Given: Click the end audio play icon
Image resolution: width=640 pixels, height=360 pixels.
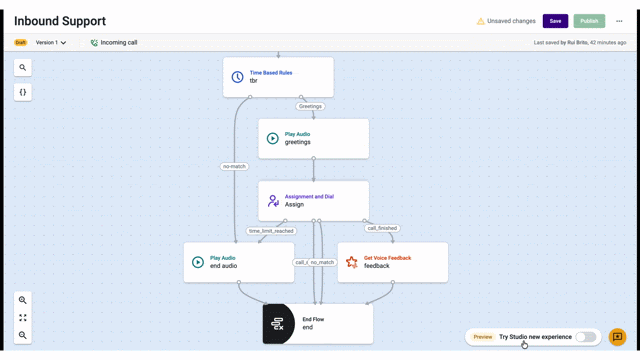Looking at the screenshot, I should (x=198, y=262).
